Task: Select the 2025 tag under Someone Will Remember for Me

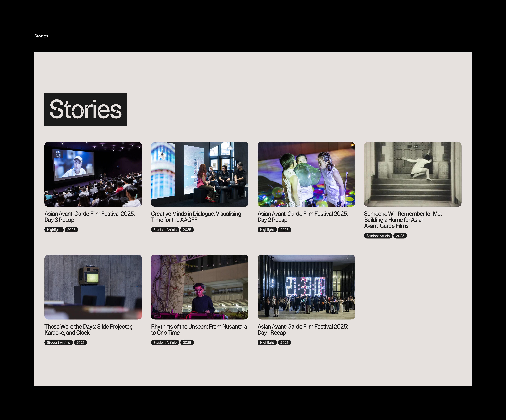Action: 400,236
